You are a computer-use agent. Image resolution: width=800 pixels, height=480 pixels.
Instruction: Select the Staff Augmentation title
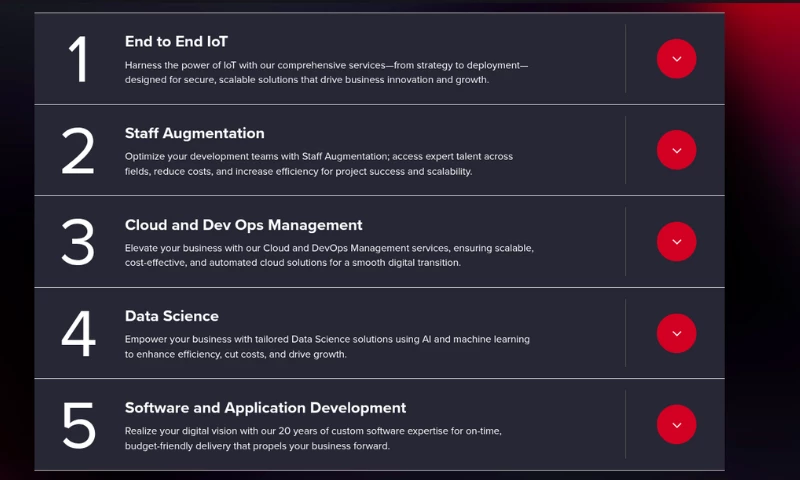tap(194, 133)
